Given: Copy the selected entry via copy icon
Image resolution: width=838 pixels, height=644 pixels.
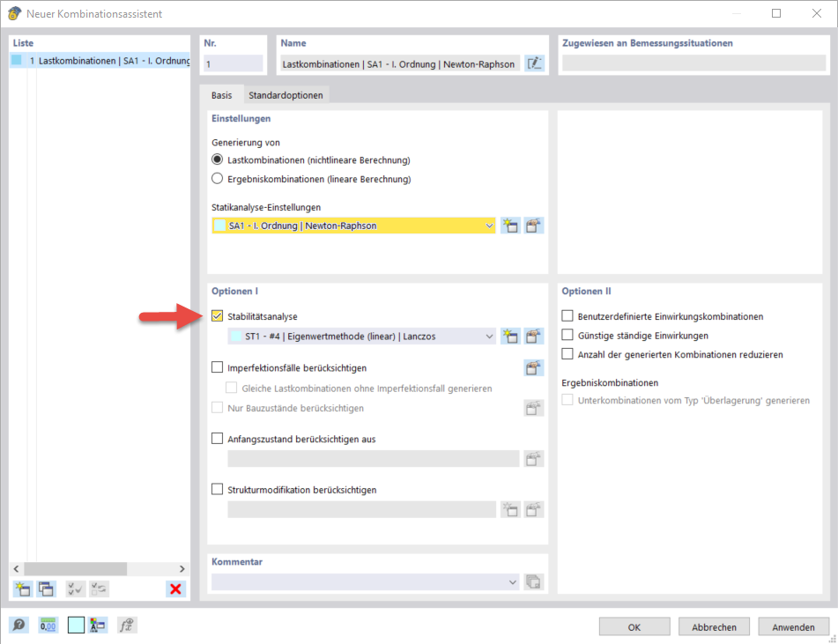Looking at the screenshot, I should [x=47, y=588].
